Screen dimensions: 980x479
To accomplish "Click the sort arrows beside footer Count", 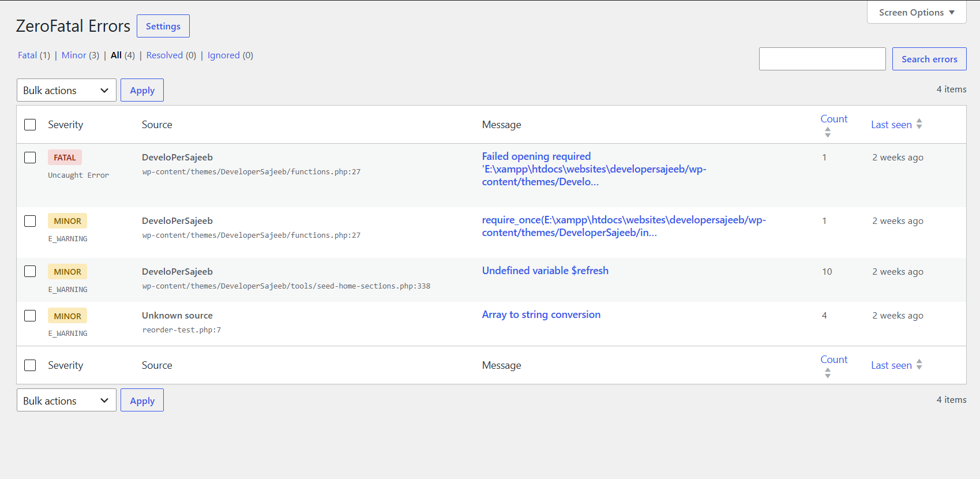I will [828, 373].
